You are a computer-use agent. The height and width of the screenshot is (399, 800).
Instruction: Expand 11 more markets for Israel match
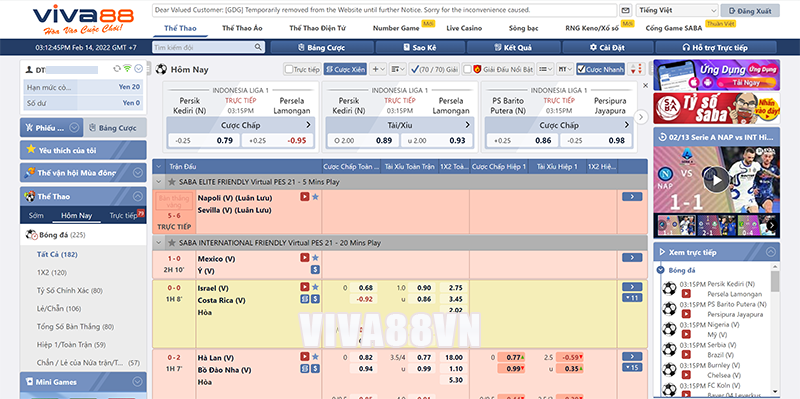pyautogui.click(x=632, y=297)
